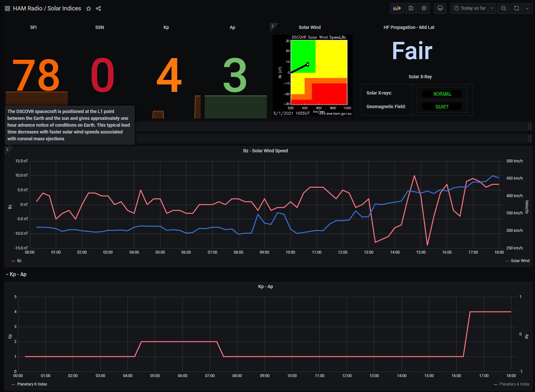Open the refresh interval dropdown arrow

[527, 8]
